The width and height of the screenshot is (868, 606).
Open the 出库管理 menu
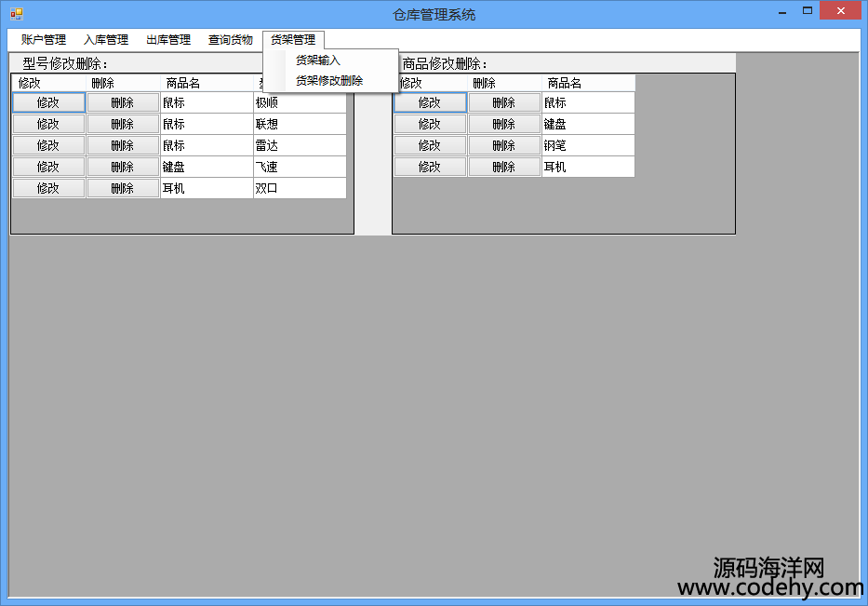168,40
